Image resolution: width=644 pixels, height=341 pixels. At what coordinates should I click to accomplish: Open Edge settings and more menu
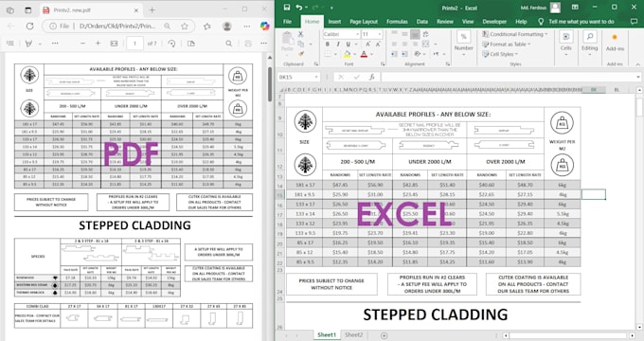tap(246, 26)
